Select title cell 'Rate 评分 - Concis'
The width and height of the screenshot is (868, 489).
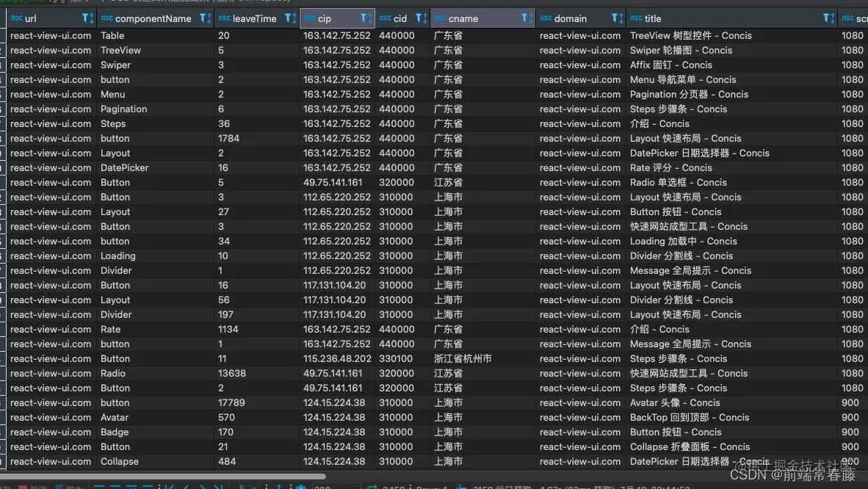(x=731, y=168)
